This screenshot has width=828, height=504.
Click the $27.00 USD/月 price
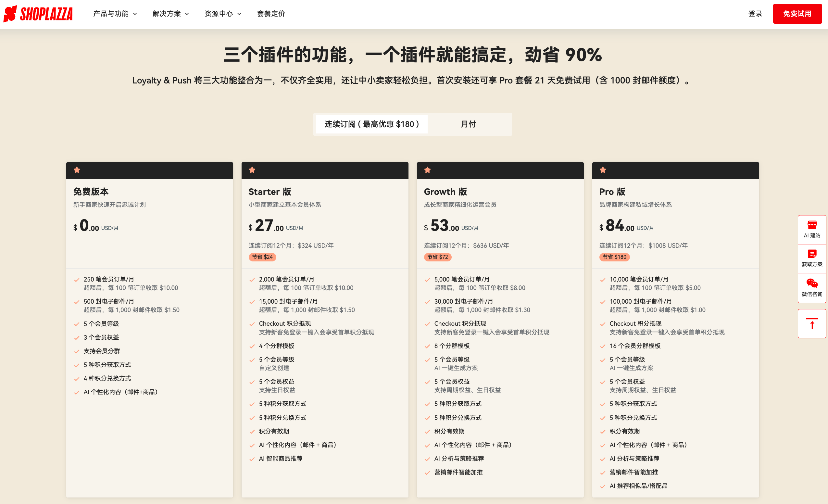coord(276,225)
